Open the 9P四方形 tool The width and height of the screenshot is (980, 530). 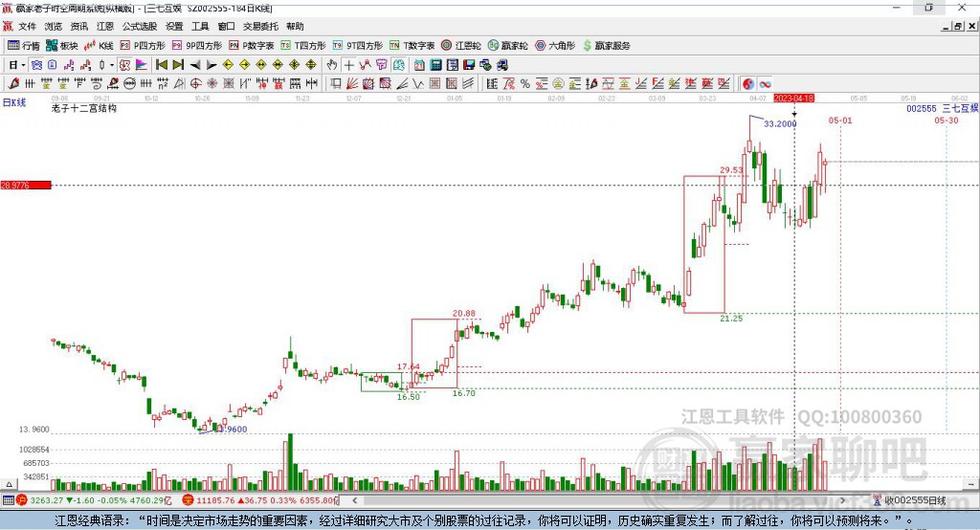[x=197, y=46]
